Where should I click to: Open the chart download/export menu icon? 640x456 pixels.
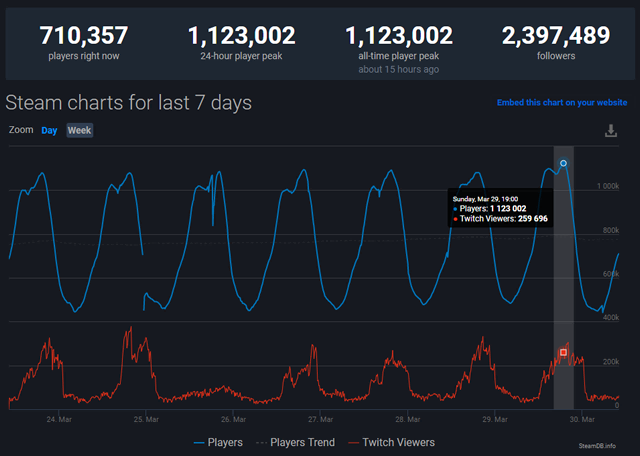point(611,131)
